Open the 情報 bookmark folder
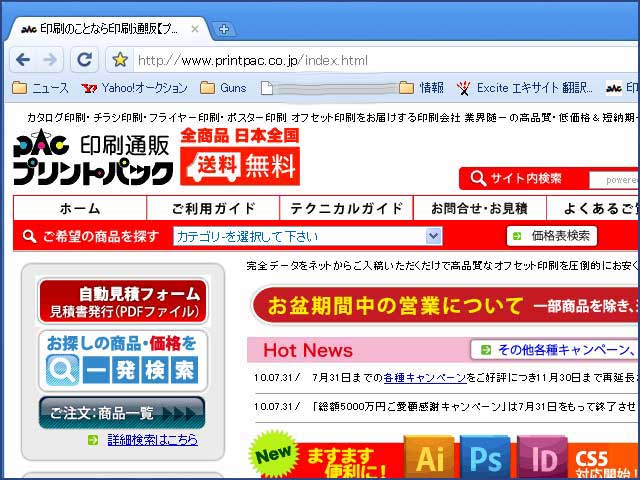Image resolution: width=640 pixels, height=480 pixels. click(421, 88)
